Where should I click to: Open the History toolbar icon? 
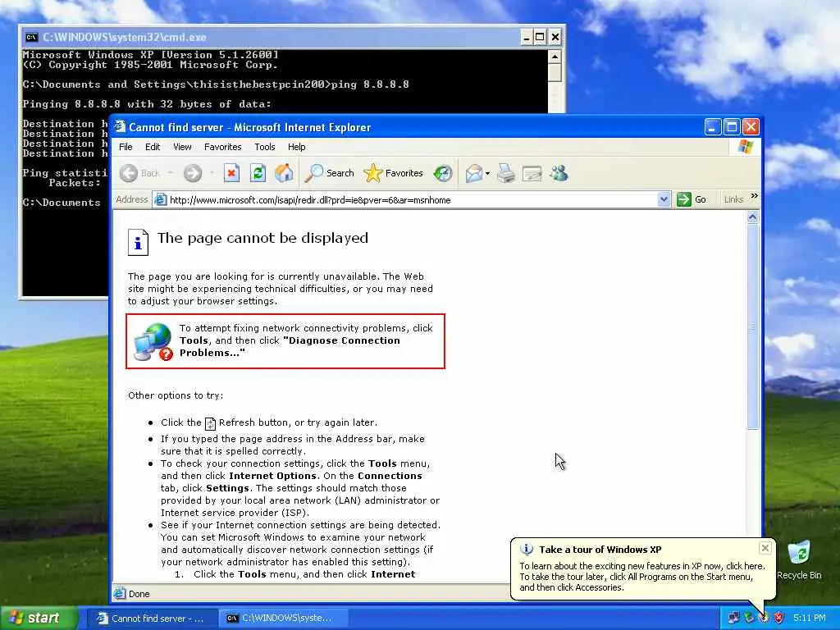pyautogui.click(x=443, y=173)
